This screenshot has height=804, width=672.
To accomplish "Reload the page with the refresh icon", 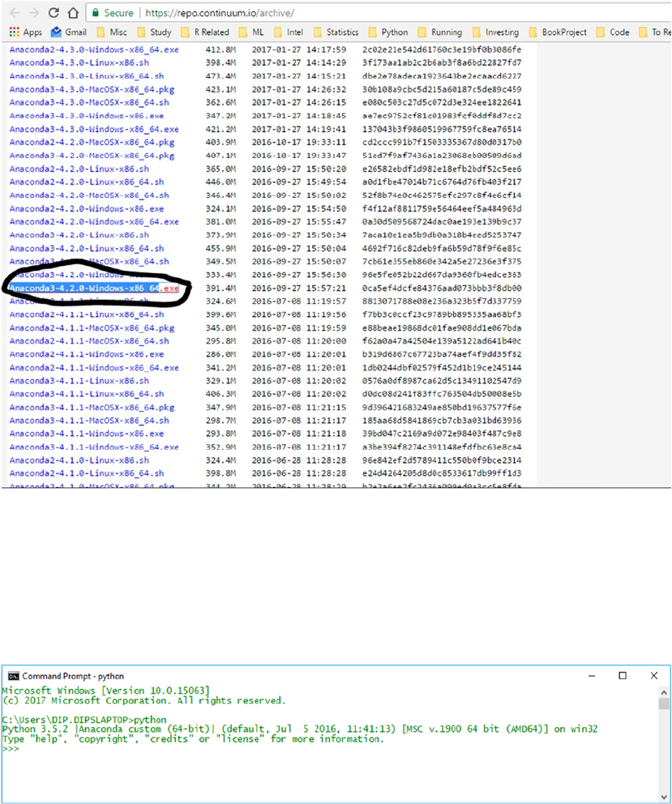I will (54, 12).
